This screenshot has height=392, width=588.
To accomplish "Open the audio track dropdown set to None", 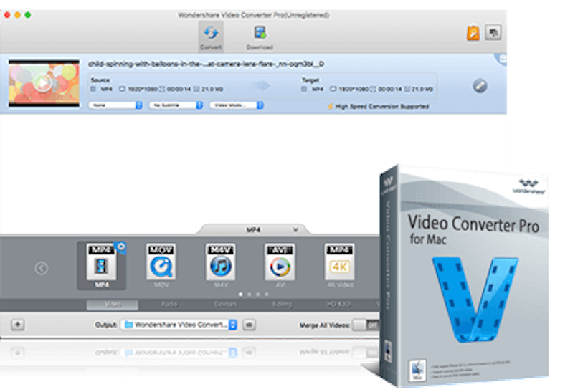I will click(115, 105).
